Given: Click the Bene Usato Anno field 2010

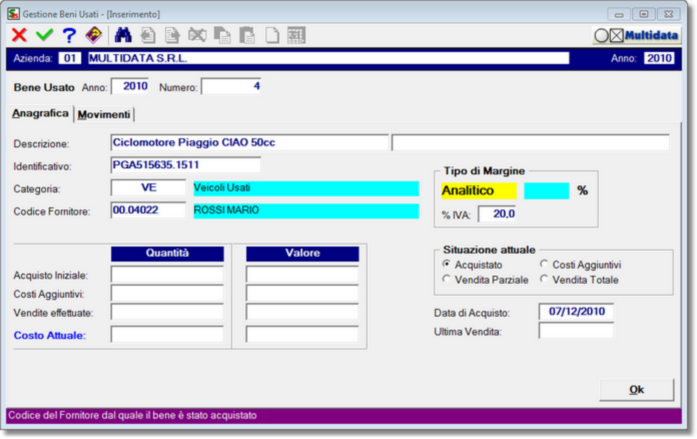Looking at the screenshot, I should pyautogui.click(x=130, y=86).
